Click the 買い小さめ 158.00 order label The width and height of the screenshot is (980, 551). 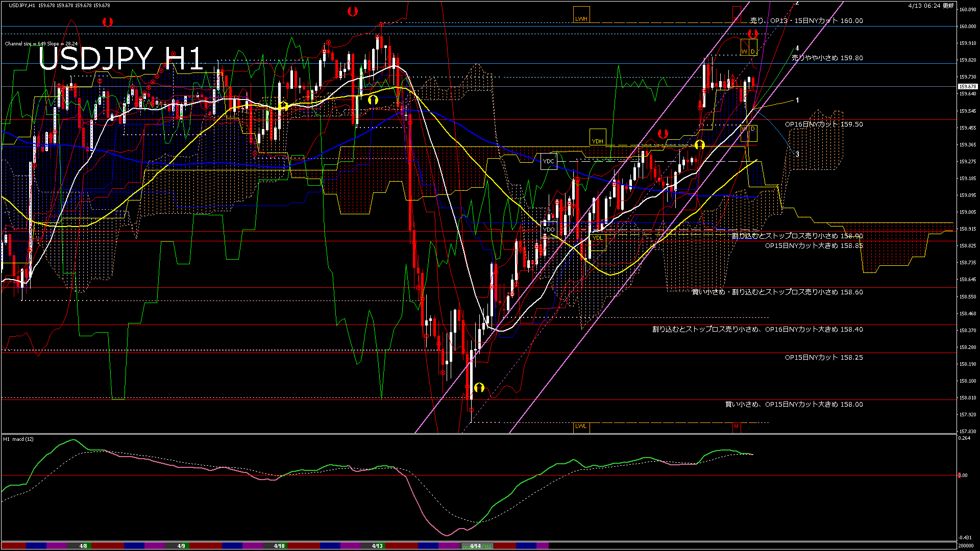pyautogui.click(x=794, y=405)
